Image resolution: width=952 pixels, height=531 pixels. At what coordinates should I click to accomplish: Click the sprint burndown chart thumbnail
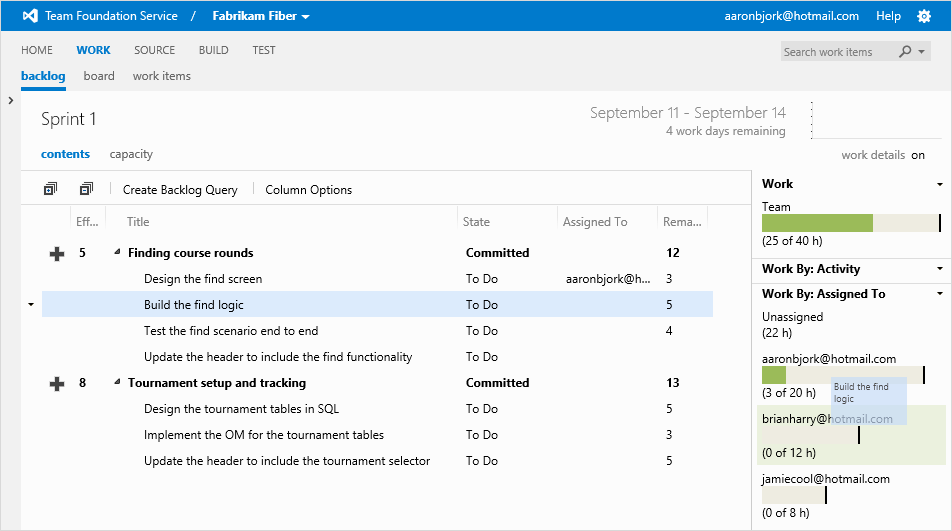click(x=876, y=120)
